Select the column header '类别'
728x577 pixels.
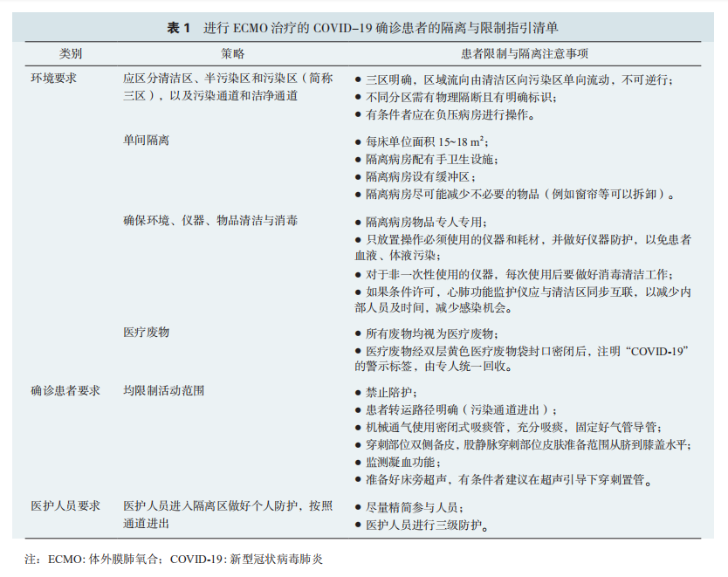coord(71,54)
